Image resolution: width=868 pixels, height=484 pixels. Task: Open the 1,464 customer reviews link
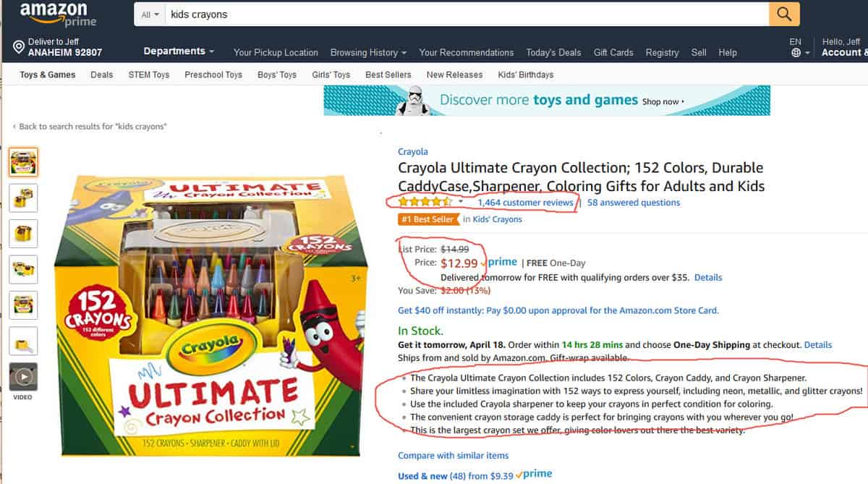[x=525, y=203]
